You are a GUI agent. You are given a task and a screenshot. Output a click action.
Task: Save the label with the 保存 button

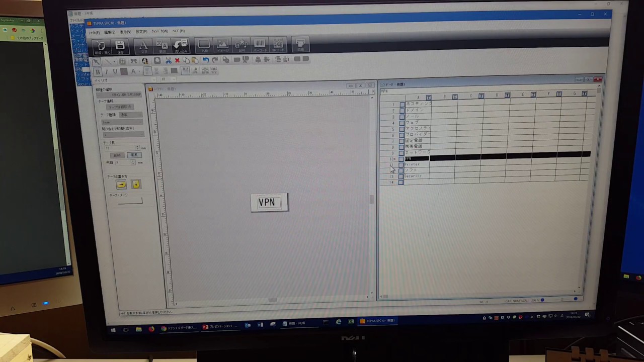point(120,47)
